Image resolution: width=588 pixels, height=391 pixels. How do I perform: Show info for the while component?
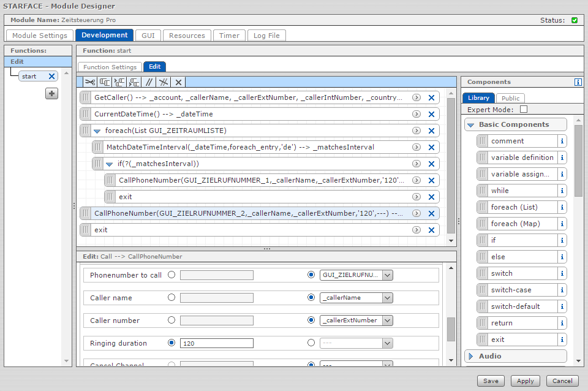pyautogui.click(x=562, y=191)
